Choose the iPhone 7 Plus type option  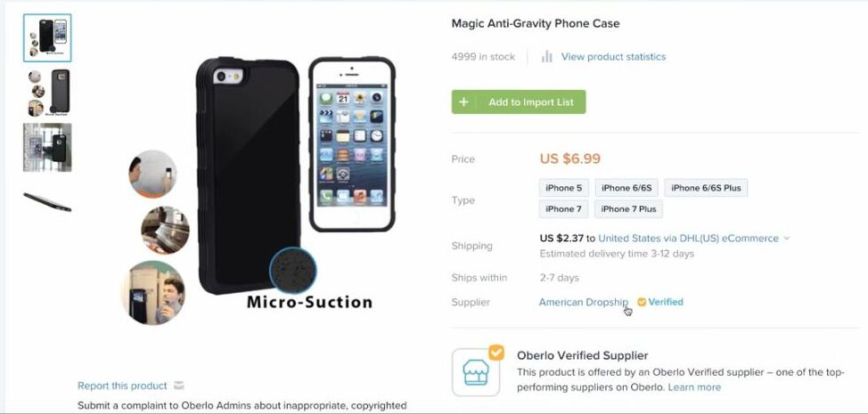(628, 209)
